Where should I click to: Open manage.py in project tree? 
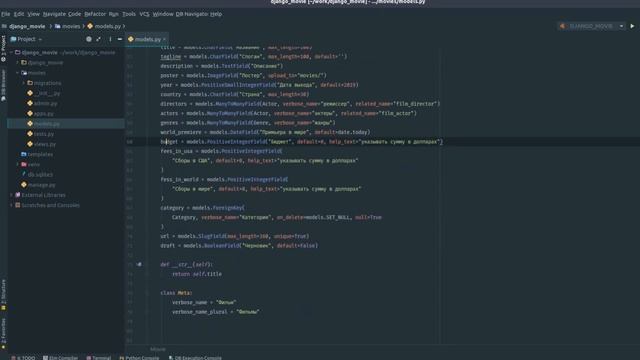[x=41, y=185]
